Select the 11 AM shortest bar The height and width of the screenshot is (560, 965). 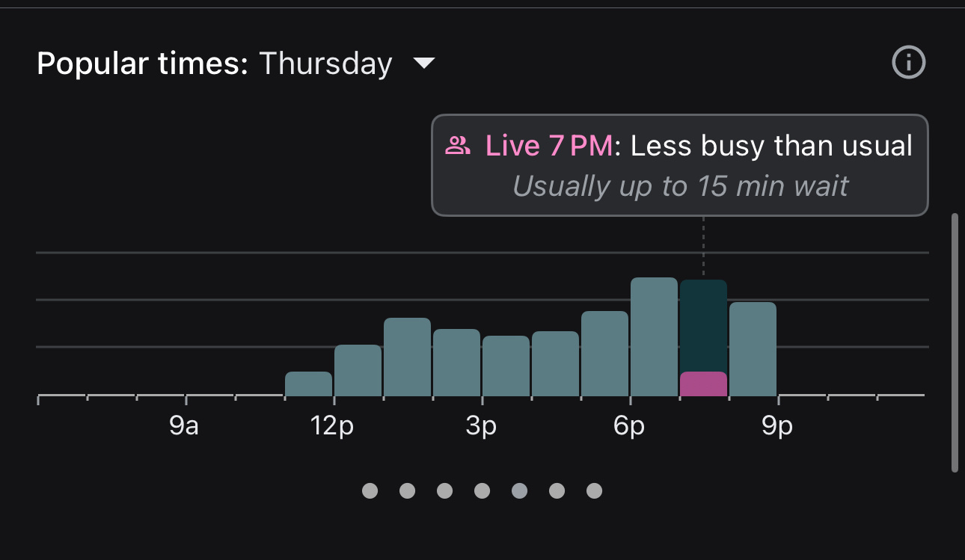pyautogui.click(x=308, y=384)
